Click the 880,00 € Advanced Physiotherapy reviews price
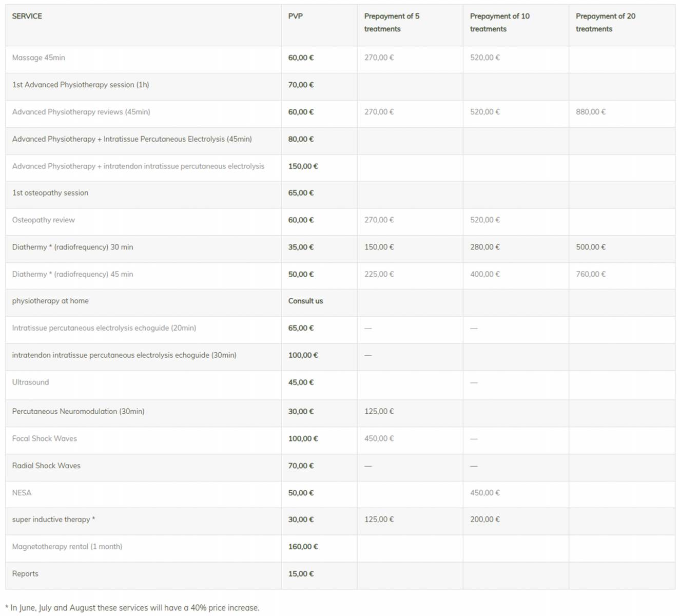The height and width of the screenshot is (616, 680). [x=591, y=112]
